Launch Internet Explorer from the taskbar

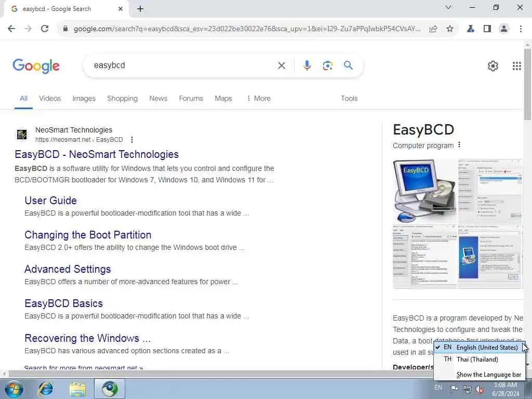pos(45,389)
